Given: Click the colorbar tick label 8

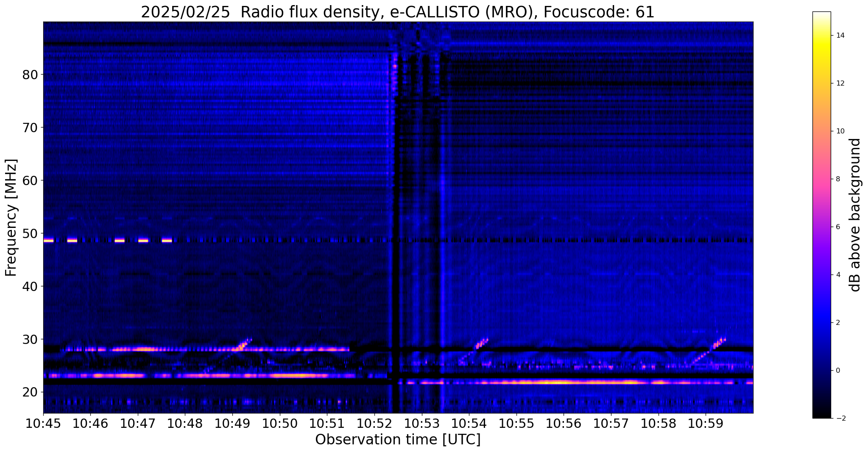Looking at the screenshot, I should coord(838,179).
